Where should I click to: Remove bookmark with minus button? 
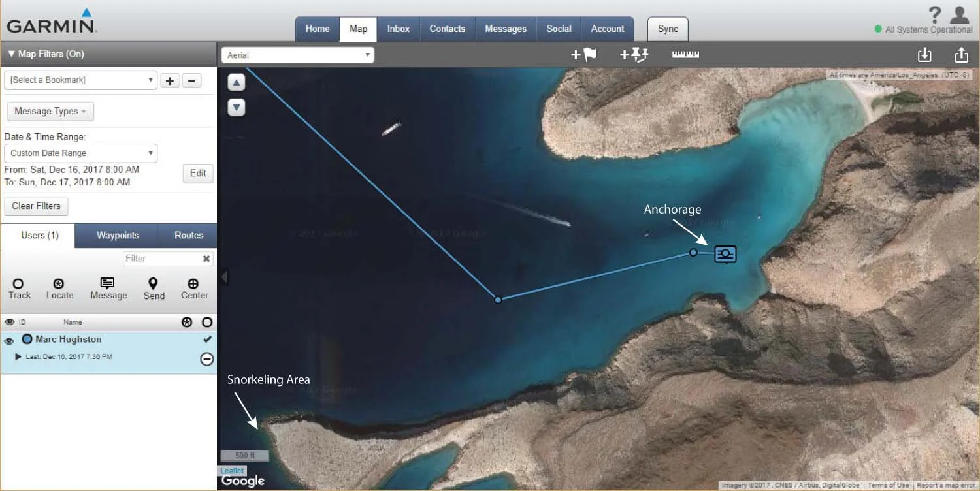[191, 80]
